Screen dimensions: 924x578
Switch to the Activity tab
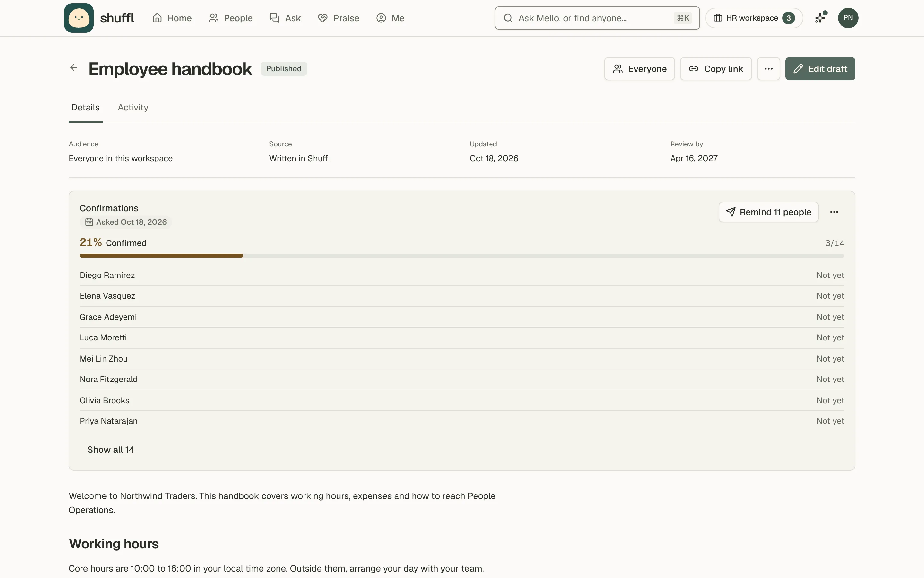[133, 108]
